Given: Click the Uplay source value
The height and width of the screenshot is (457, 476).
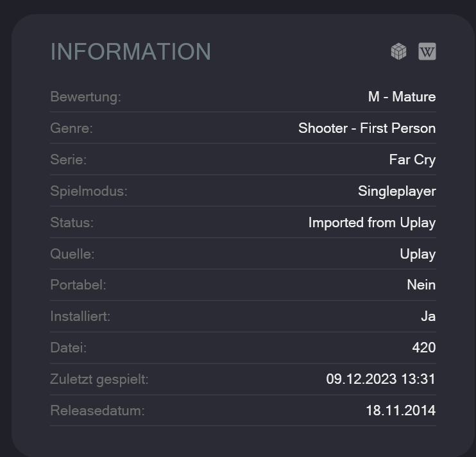Looking at the screenshot, I should [x=418, y=254].
